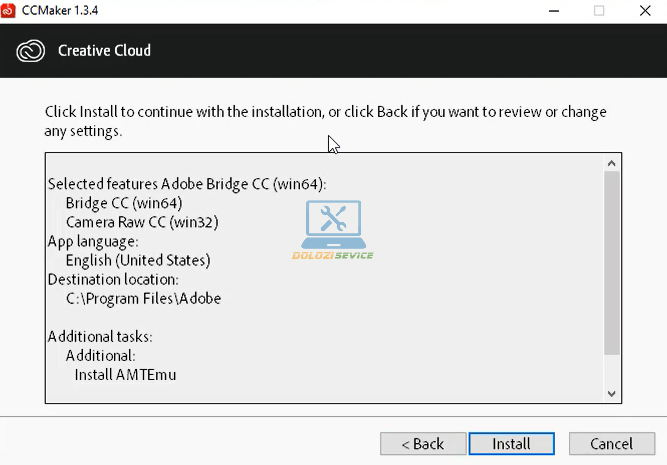Click 'English (United States)' text

138,260
